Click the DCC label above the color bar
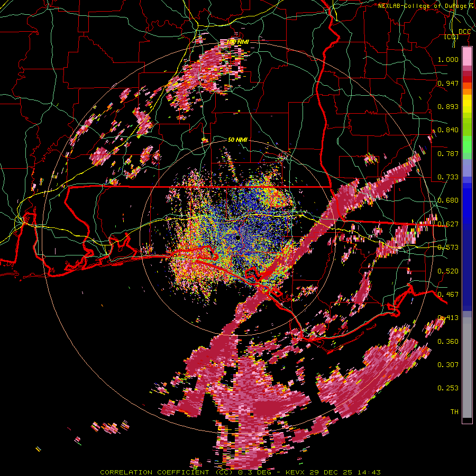Image resolution: width=476 pixels, height=476 pixels. [x=464, y=32]
